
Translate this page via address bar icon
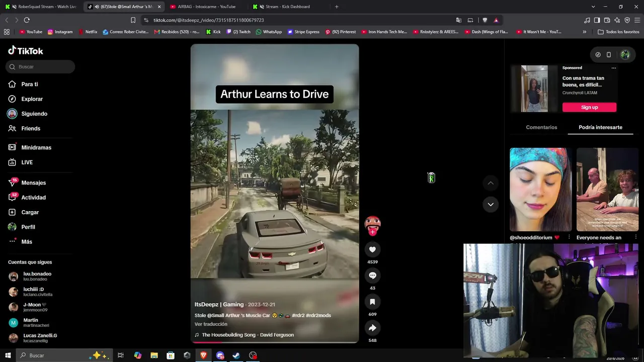pos(458,20)
